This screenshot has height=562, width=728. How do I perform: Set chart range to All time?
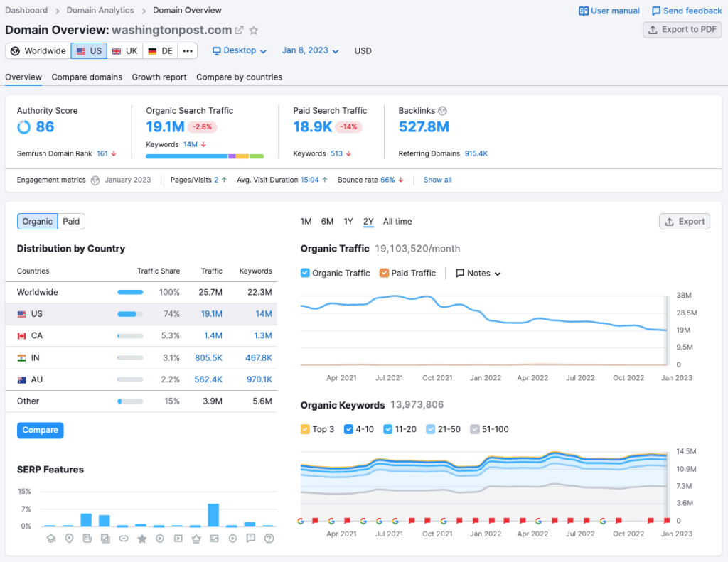[x=397, y=222]
